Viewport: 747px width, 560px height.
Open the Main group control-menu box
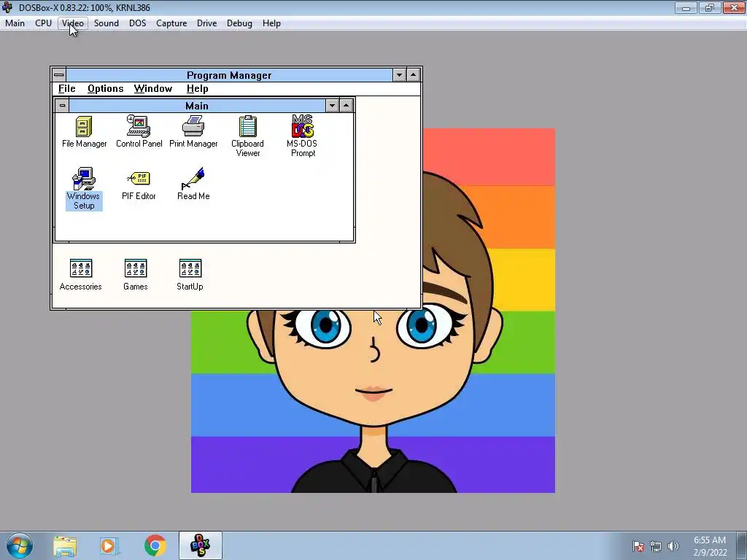pyautogui.click(x=63, y=105)
